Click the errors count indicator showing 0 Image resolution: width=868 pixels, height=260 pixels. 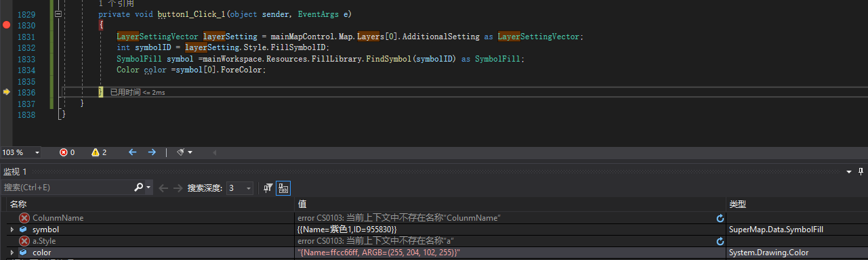pos(67,152)
